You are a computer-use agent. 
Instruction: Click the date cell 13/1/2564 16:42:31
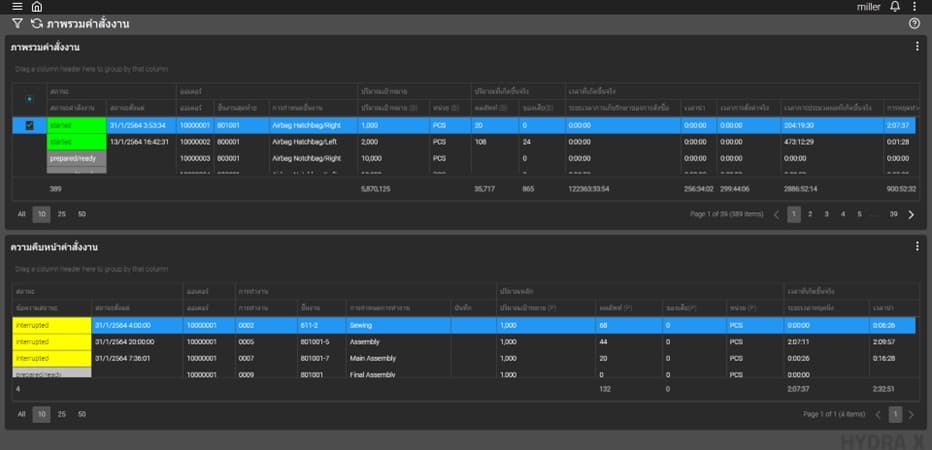(x=141, y=142)
